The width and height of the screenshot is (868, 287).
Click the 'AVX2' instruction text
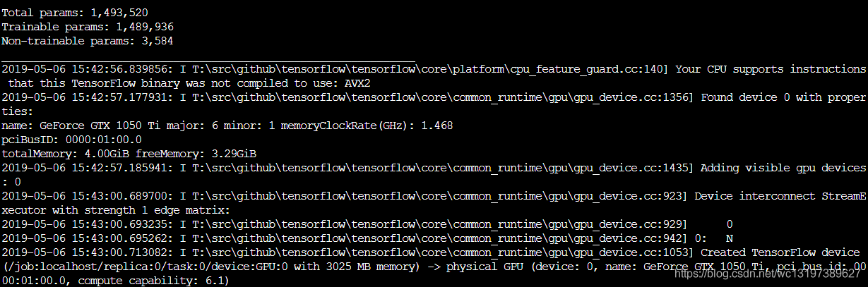(x=359, y=83)
